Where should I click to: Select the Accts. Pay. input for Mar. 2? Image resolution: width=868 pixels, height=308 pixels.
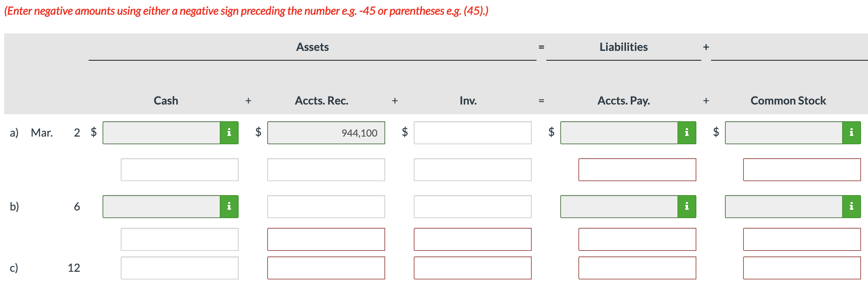[x=619, y=133]
